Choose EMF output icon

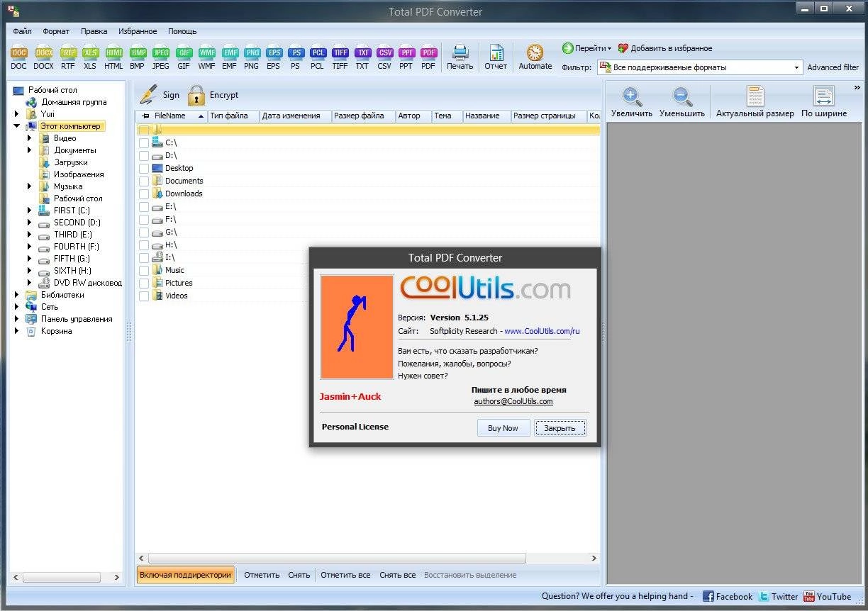click(229, 57)
